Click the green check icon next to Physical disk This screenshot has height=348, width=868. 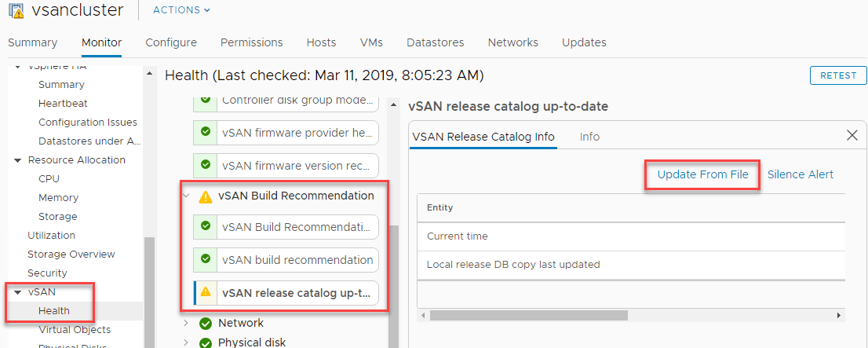206,343
